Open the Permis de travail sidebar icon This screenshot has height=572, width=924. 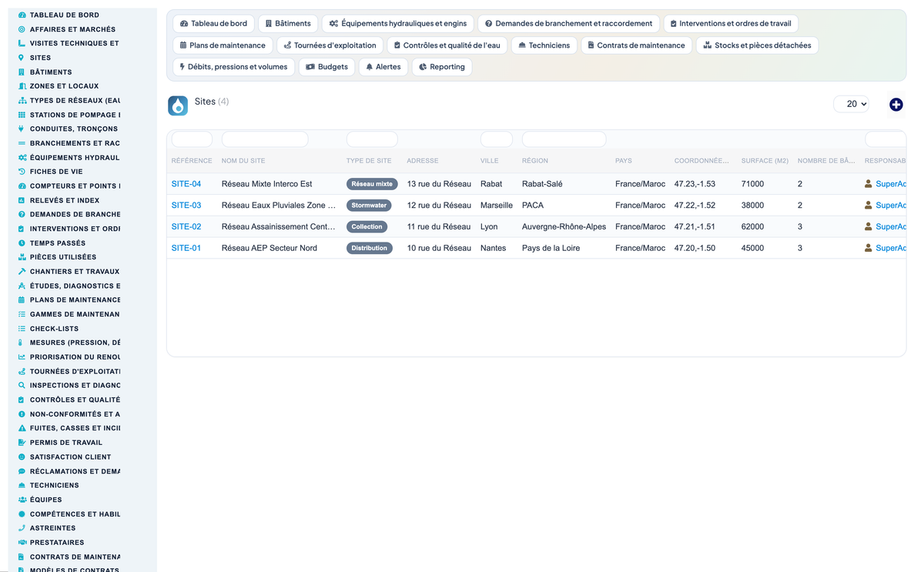22,442
